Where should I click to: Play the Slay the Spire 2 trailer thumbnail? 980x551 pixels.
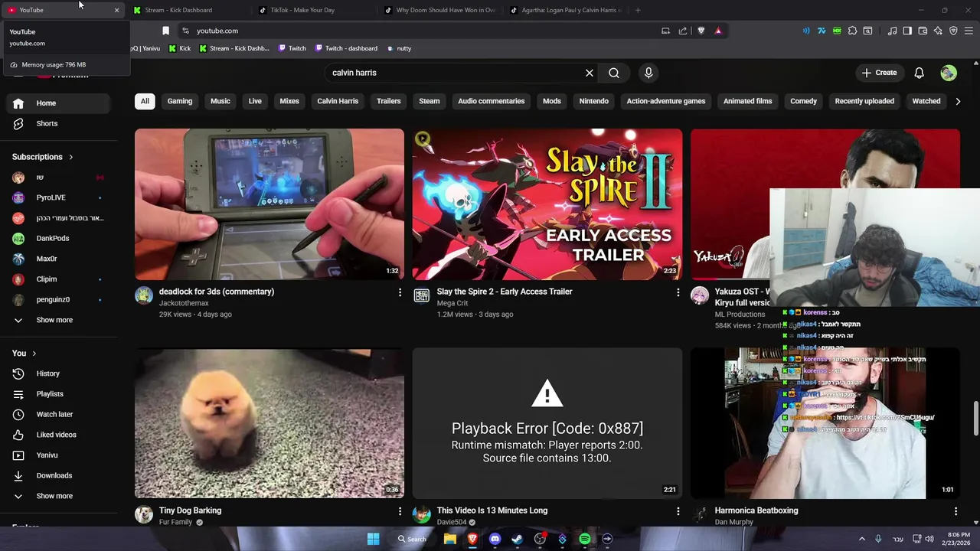coord(547,204)
